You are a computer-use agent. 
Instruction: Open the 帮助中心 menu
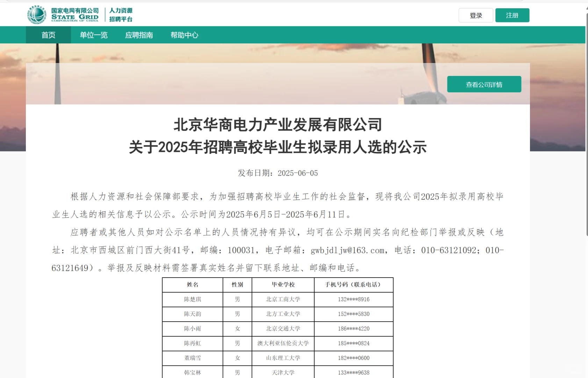184,35
